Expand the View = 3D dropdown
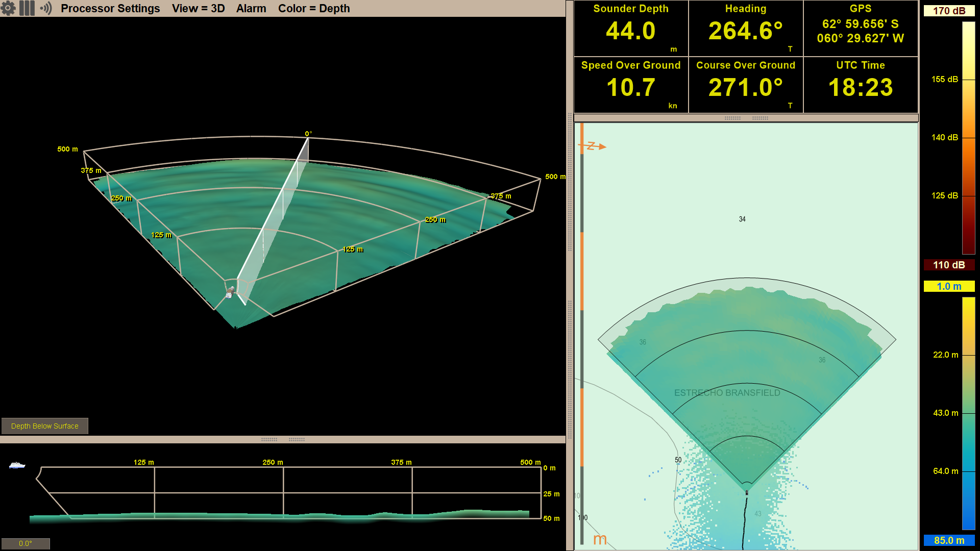The height and width of the screenshot is (551, 980). tap(198, 8)
